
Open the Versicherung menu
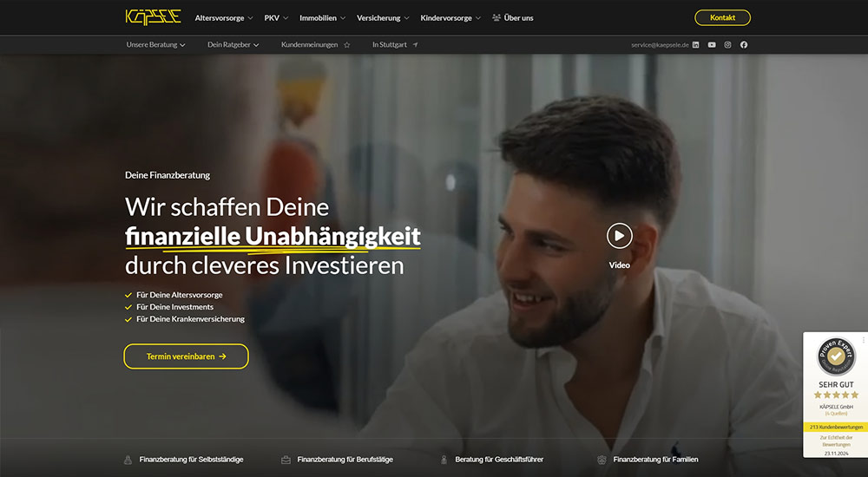click(x=383, y=17)
